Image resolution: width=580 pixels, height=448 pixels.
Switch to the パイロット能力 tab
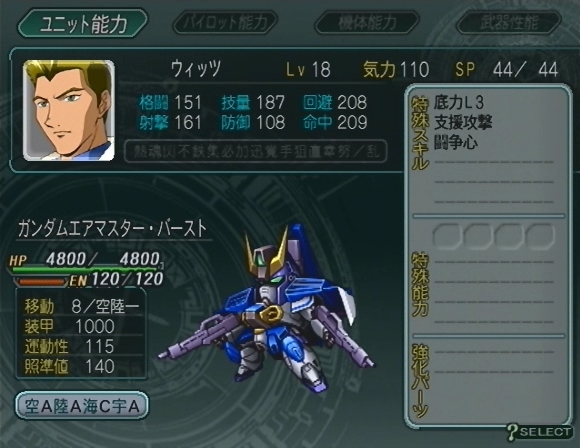(x=225, y=22)
